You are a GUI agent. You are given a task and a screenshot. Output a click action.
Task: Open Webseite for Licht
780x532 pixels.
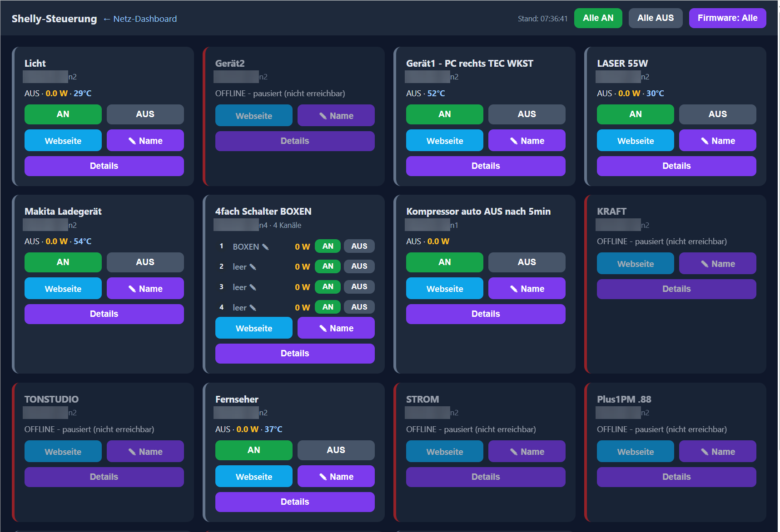[x=63, y=141]
